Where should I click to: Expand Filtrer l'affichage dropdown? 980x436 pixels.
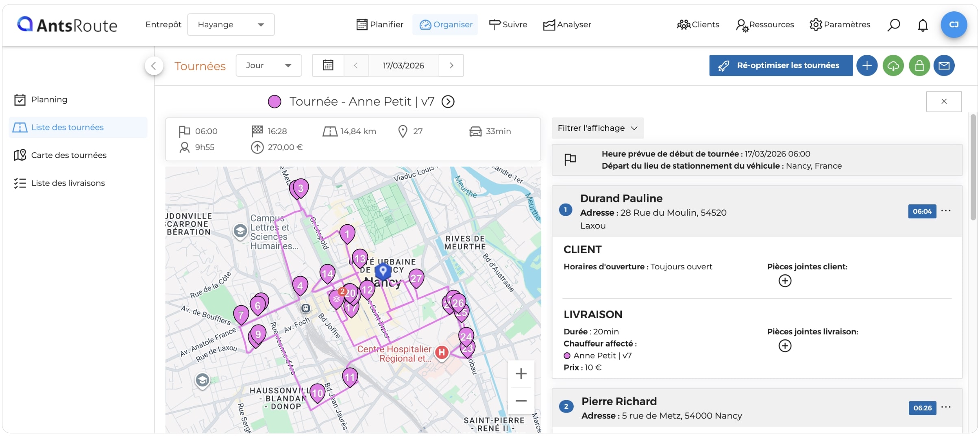click(597, 128)
